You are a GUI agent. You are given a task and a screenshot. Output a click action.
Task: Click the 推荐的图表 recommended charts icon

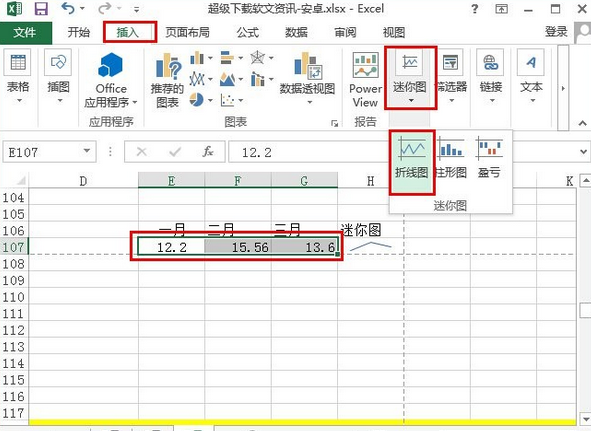click(167, 80)
